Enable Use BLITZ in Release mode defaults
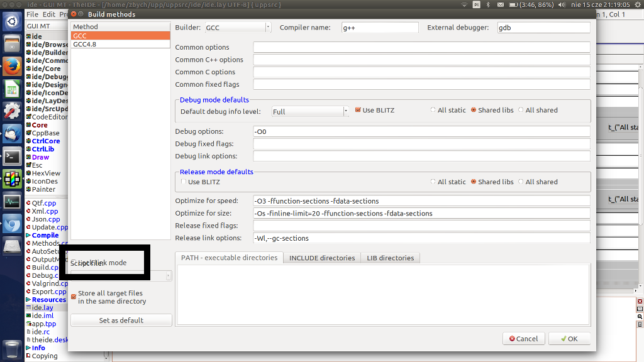This screenshot has width=644, height=362. (x=184, y=182)
